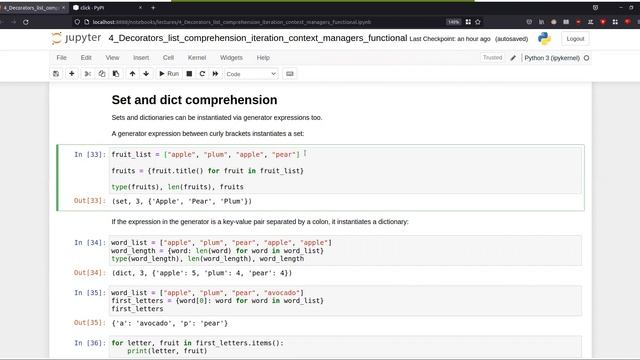Open the command palette keyboard icon
Image resolution: width=640 pixels, height=360 pixels.
[x=290, y=74]
